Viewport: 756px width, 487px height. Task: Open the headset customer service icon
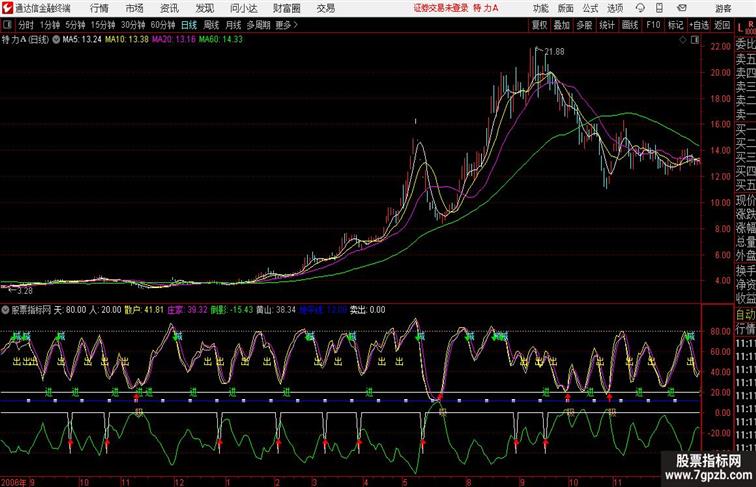coord(640,8)
